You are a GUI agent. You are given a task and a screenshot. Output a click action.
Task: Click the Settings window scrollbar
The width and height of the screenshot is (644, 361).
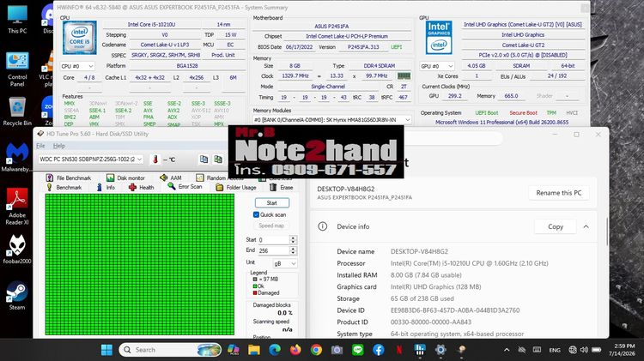(x=606, y=232)
